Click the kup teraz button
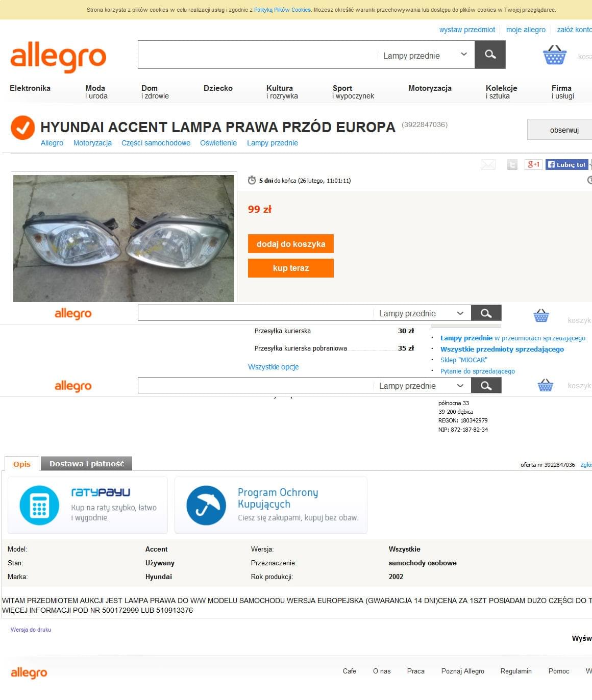The width and height of the screenshot is (592, 700). [x=291, y=268]
